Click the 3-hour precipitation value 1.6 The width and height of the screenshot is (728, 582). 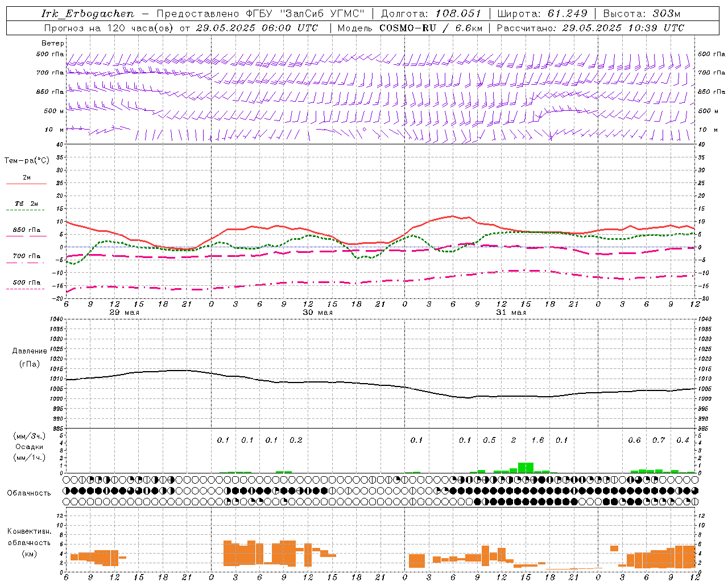click(x=537, y=440)
